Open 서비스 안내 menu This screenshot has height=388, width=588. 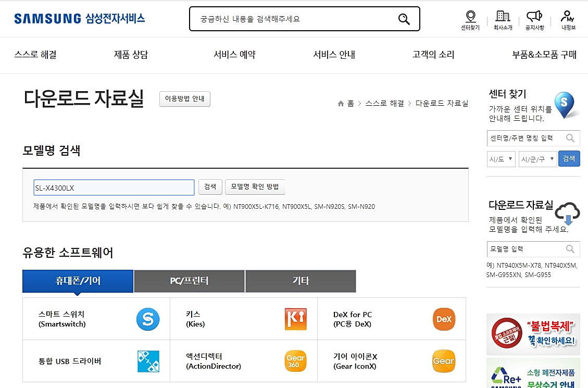point(334,55)
